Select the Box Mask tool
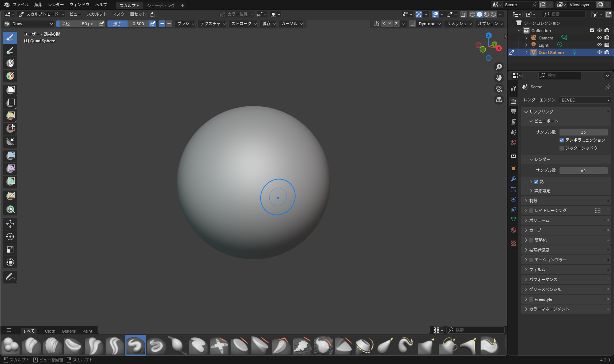 click(11, 90)
